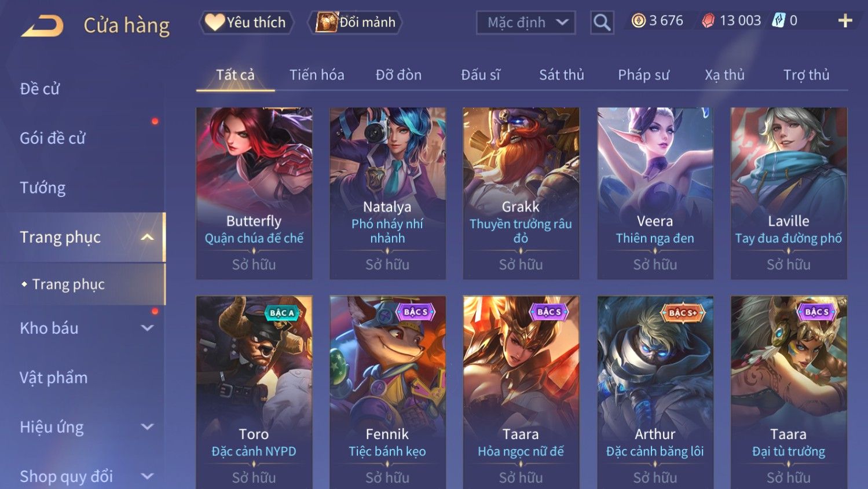Select the Tiến hóa tab
Screen dimensions: 868x489
[317, 75]
